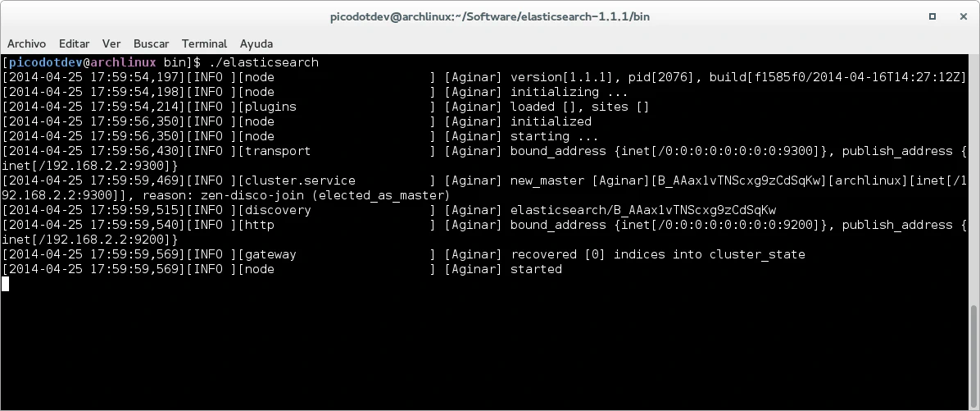
Task: Click the window title bar text
Action: click(489, 16)
